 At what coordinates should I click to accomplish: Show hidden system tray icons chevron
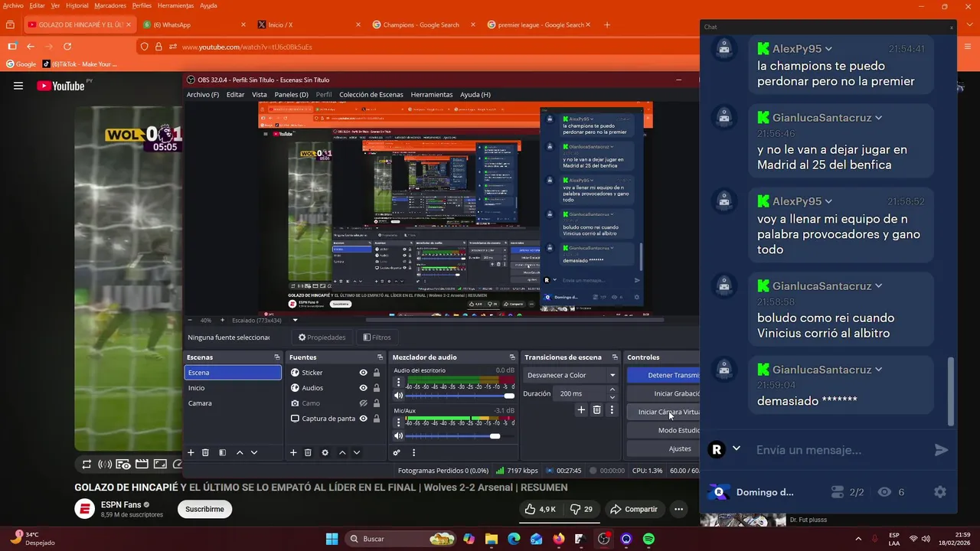(x=857, y=539)
